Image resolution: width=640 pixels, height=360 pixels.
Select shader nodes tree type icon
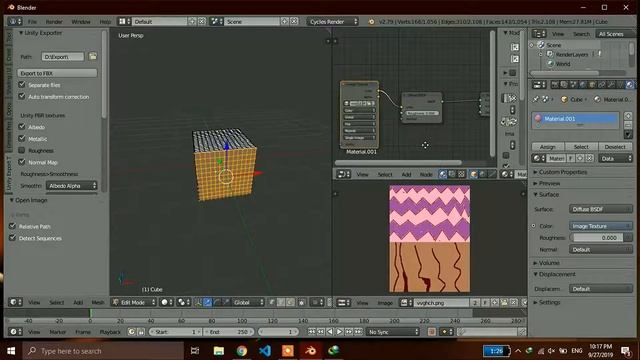click(x=443, y=174)
